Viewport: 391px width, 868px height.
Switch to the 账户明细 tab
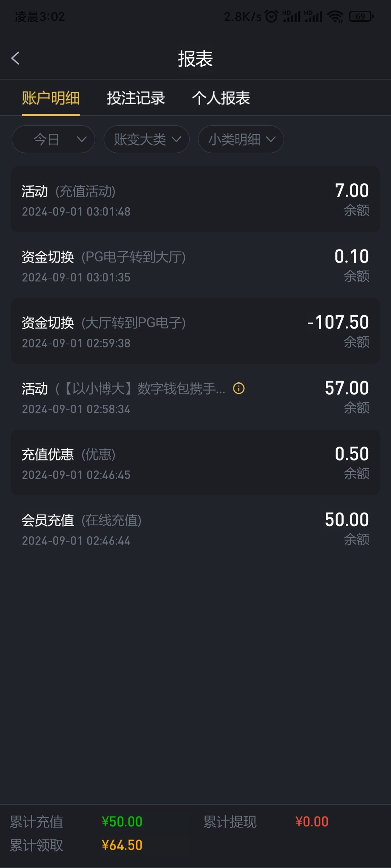51,98
